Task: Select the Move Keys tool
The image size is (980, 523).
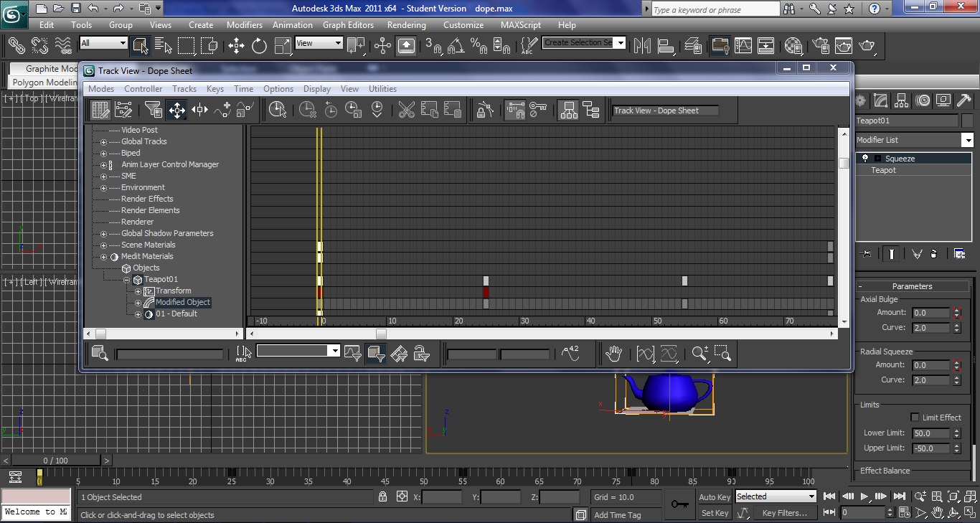Action: [176, 109]
